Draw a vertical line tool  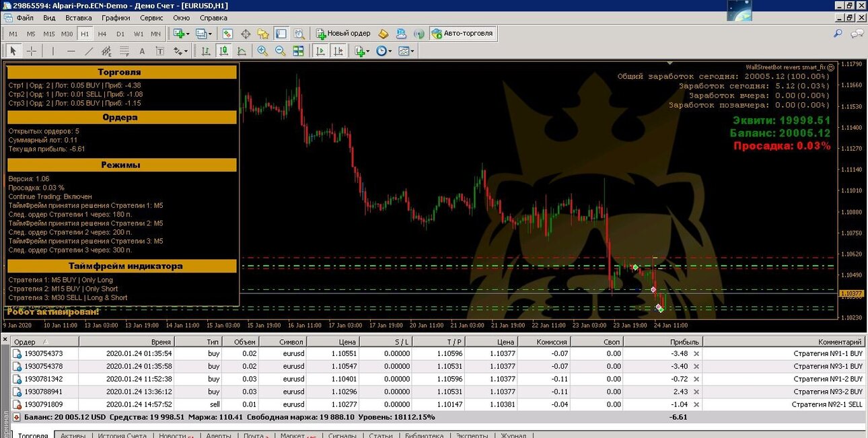[x=52, y=50]
